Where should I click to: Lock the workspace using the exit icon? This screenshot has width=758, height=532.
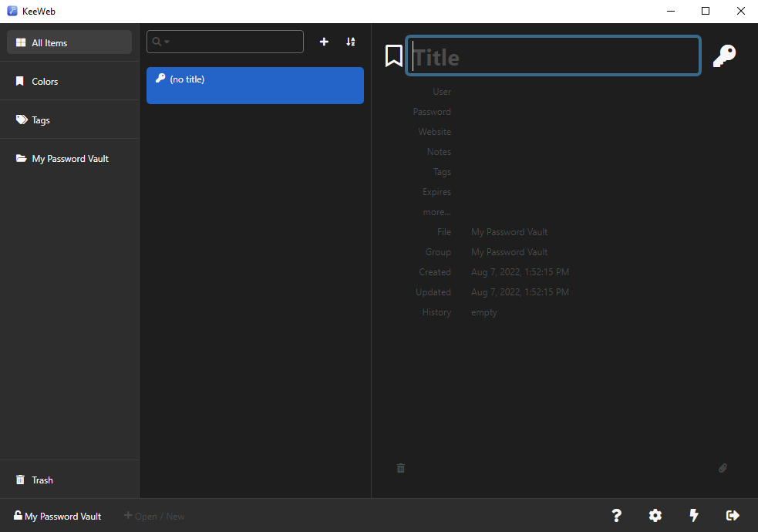(x=733, y=515)
